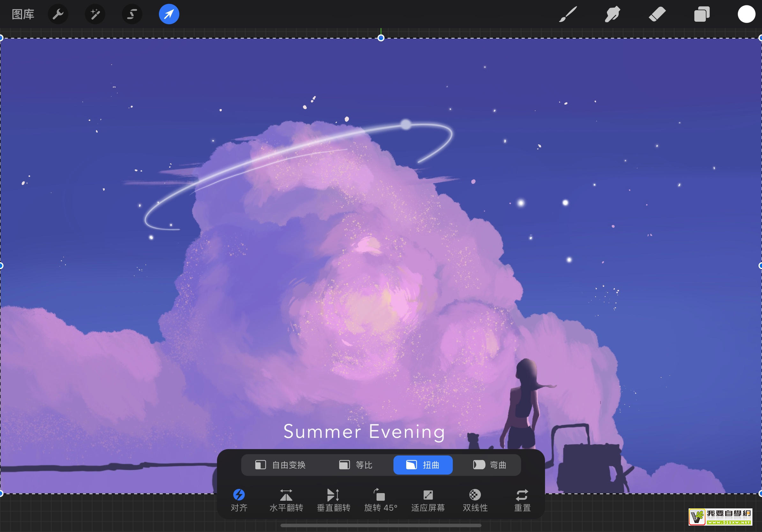Open the Layers panel icon

702,14
